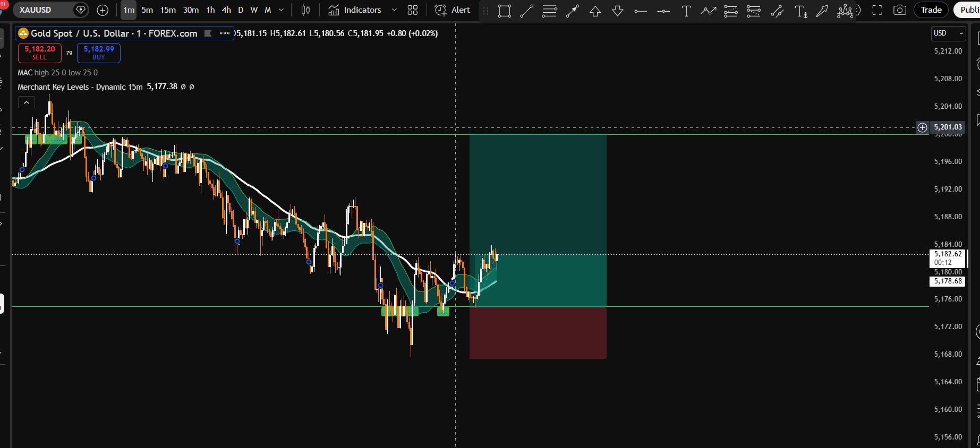Image resolution: width=980 pixels, height=448 pixels.
Task: Click the XAUUSD symbol search field
Action: (42, 10)
